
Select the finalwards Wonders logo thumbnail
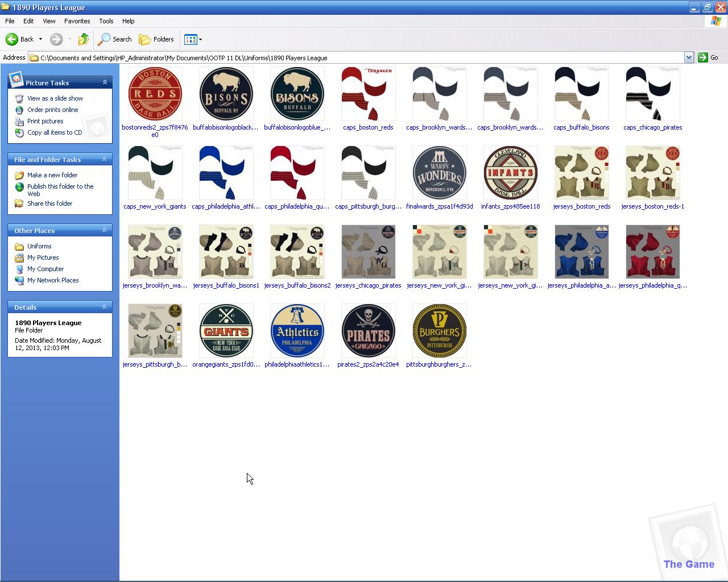[440, 173]
